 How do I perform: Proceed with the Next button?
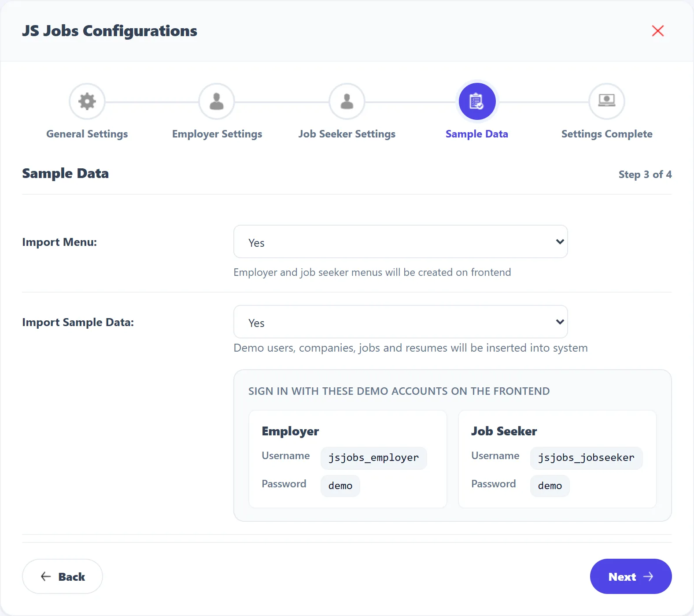coord(631,576)
